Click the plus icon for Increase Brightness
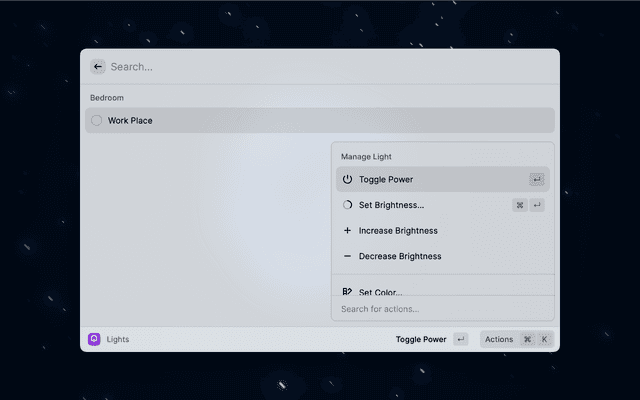 (347, 231)
